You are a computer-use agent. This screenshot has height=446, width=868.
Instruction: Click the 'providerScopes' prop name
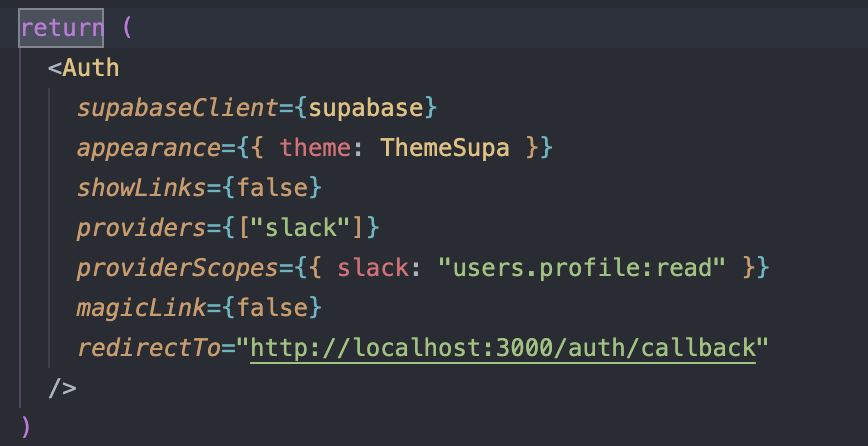(x=177, y=268)
